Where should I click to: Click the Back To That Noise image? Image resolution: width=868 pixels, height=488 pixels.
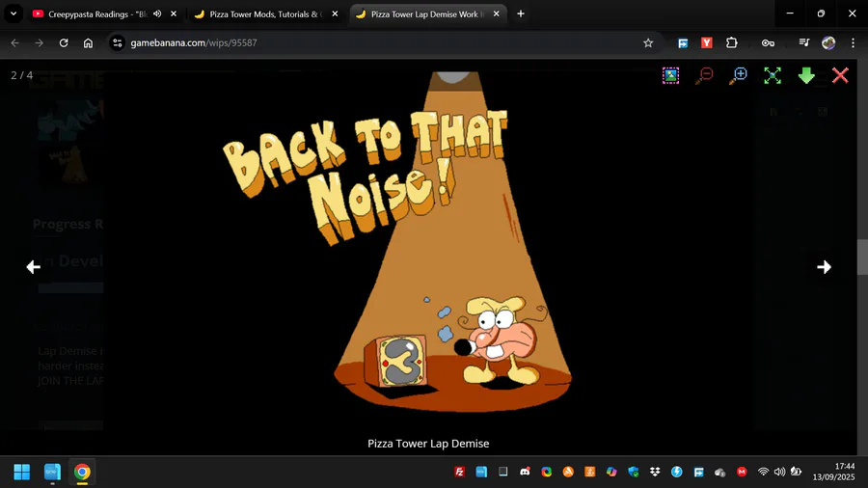click(x=428, y=242)
